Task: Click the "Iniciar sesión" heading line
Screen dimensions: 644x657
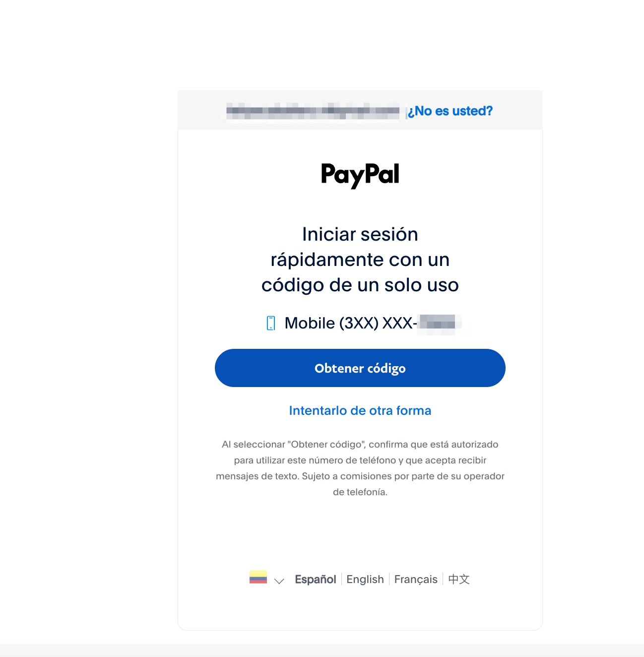Action: [x=360, y=234]
